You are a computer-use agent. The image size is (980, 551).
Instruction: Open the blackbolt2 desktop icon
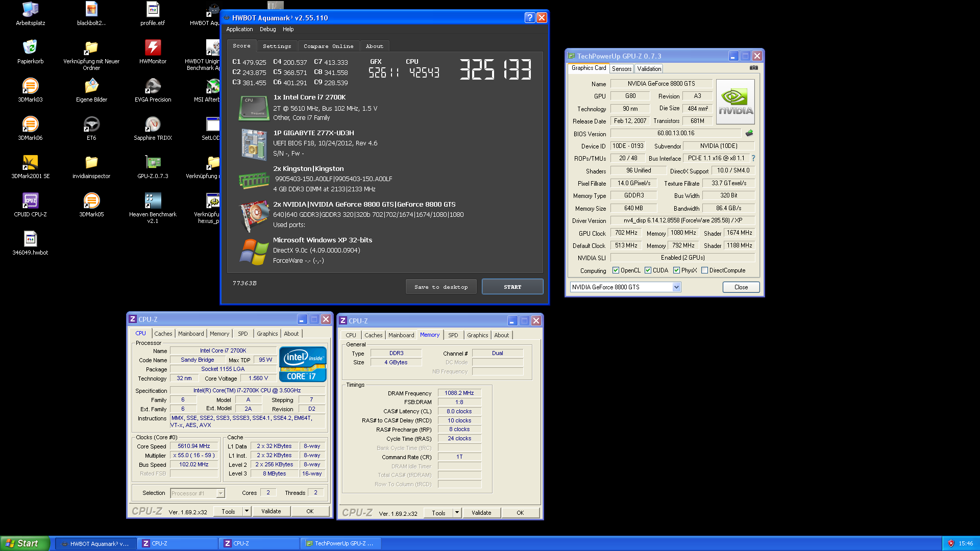point(91,14)
